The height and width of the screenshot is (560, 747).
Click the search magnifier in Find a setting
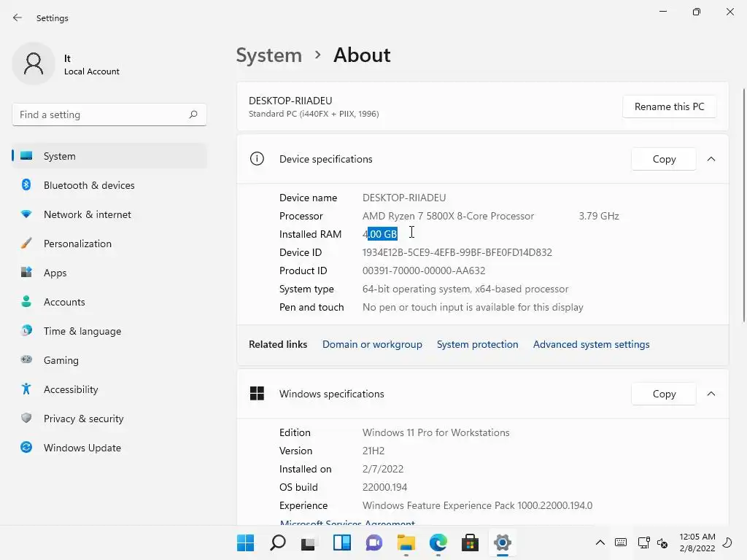193,114
